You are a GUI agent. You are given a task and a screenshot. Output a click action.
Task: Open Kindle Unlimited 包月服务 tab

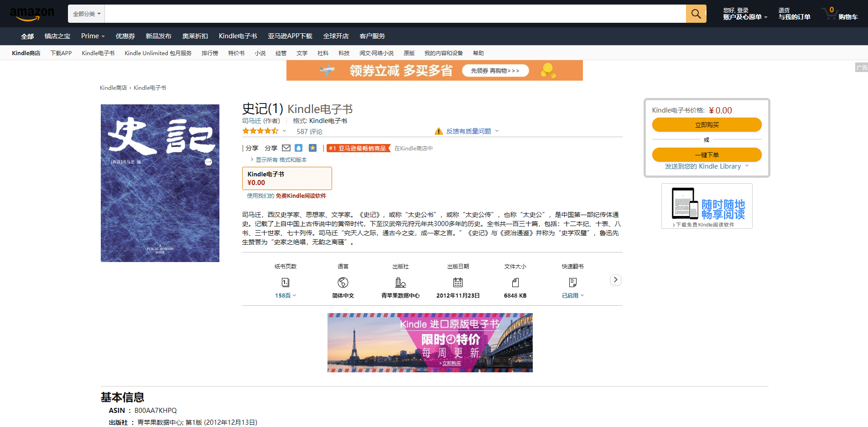(x=158, y=53)
